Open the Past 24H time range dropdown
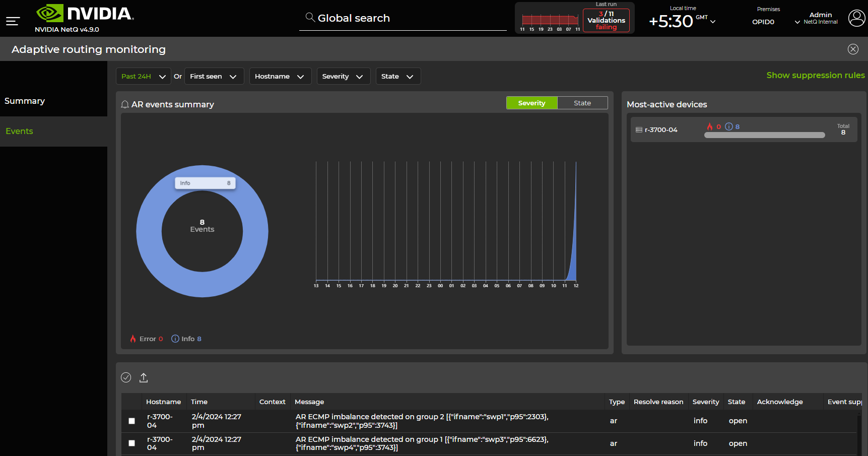Viewport: 868px width, 456px height. point(143,76)
